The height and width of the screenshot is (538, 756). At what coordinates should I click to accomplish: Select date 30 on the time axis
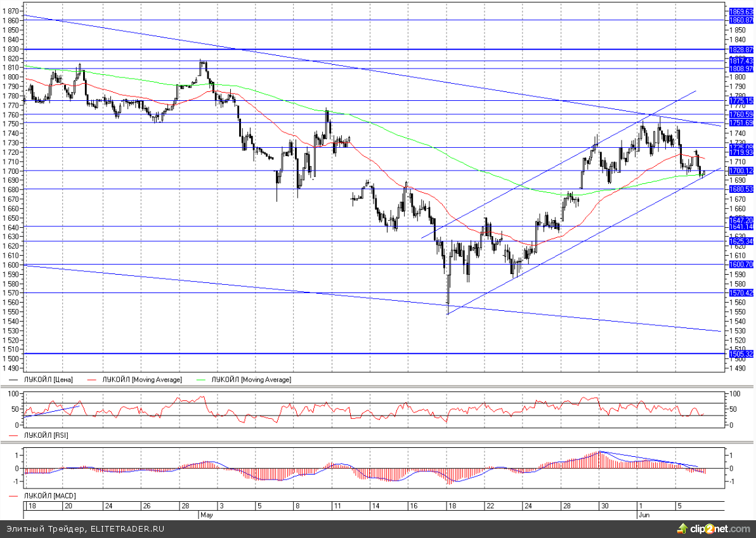[606, 506]
